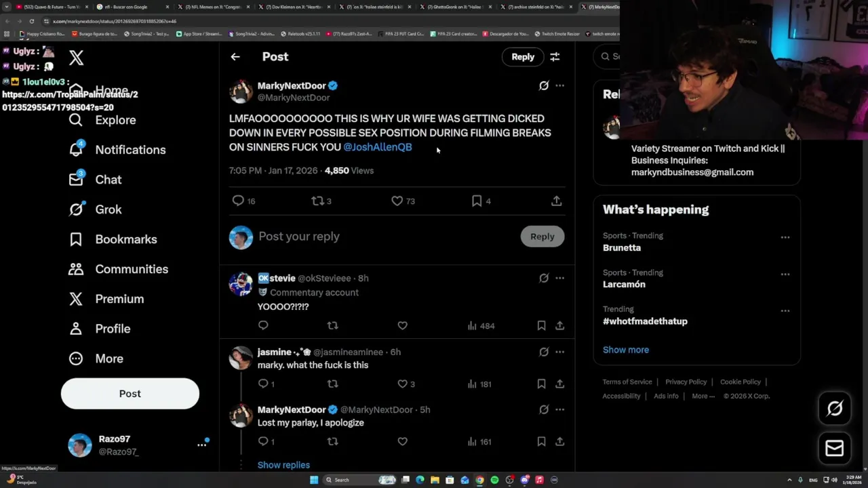Click Grok icon on okStevieee's reply
Screen dimensions: 868x488
coord(543,278)
